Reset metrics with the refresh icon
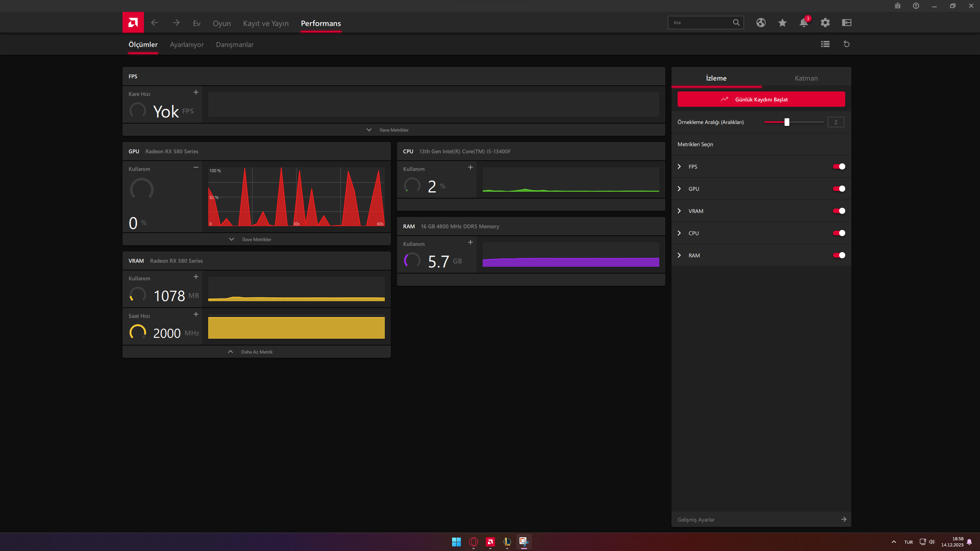Image resolution: width=980 pixels, height=551 pixels. (846, 44)
